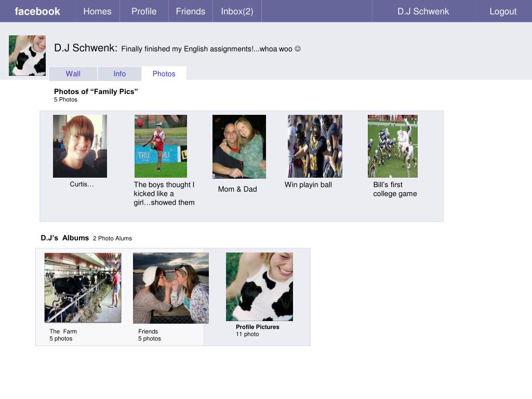Open the Homes menu item

pyautogui.click(x=97, y=11)
